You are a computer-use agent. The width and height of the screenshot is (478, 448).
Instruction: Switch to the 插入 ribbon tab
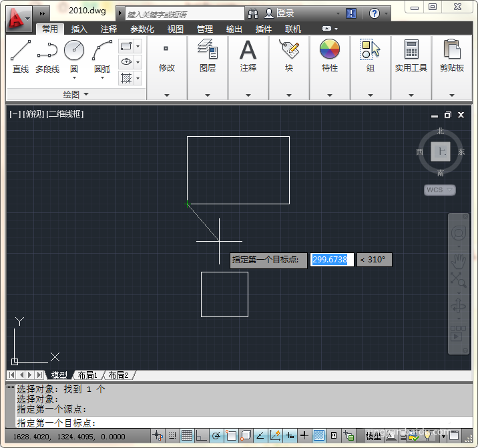(79, 29)
